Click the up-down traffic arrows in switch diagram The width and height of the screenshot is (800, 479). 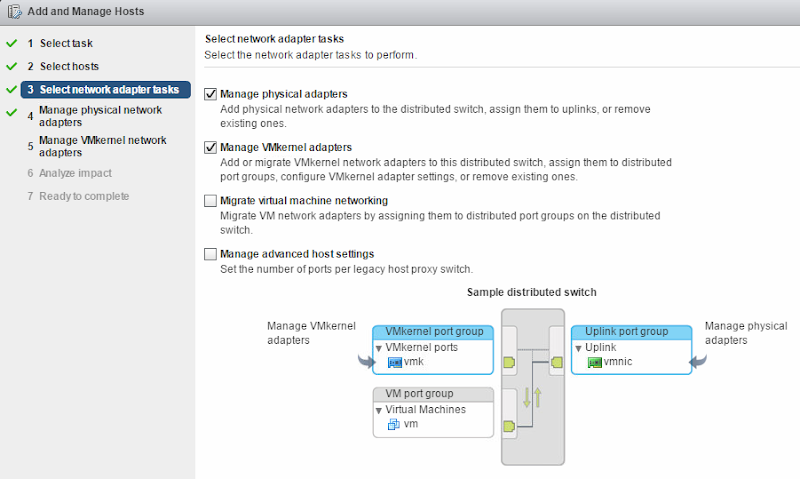pyautogui.click(x=532, y=397)
